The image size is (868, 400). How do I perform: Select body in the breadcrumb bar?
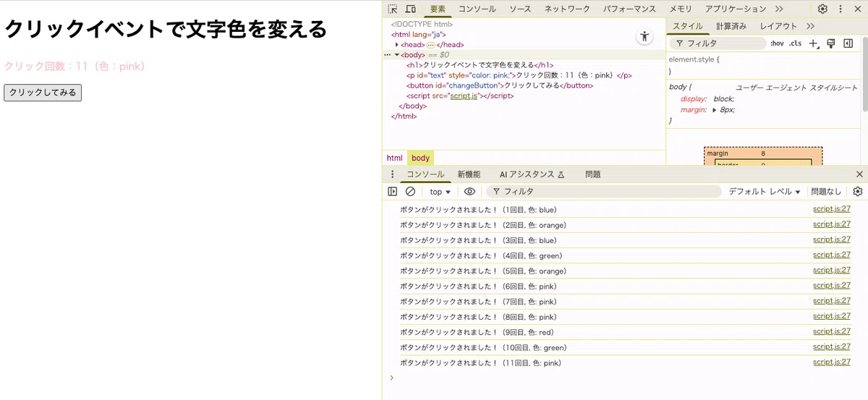click(x=420, y=158)
